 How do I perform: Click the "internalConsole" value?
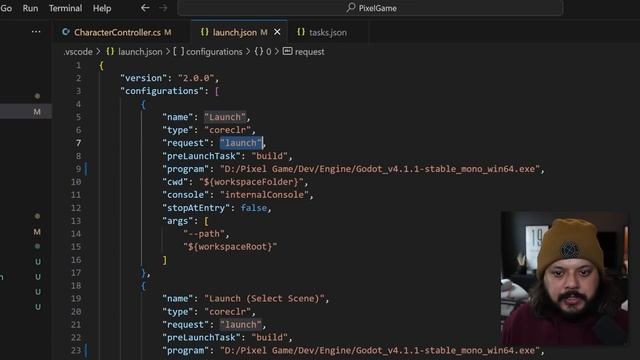pos(264,195)
